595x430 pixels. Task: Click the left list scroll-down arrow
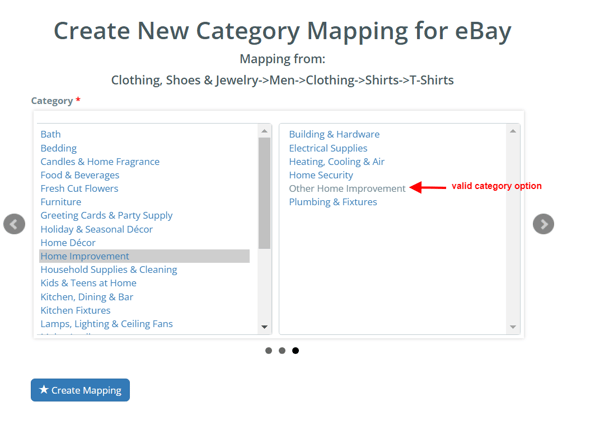coord(264,327)
